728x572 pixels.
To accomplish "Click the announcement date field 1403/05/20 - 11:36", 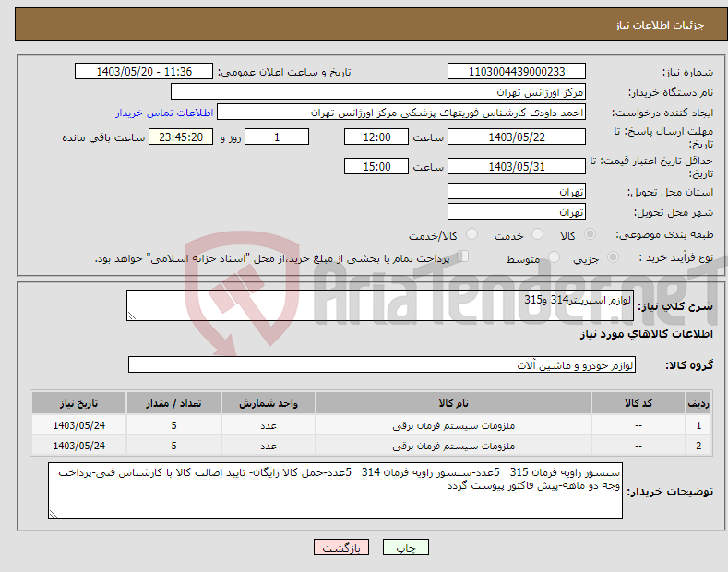I will pos(144,72).
